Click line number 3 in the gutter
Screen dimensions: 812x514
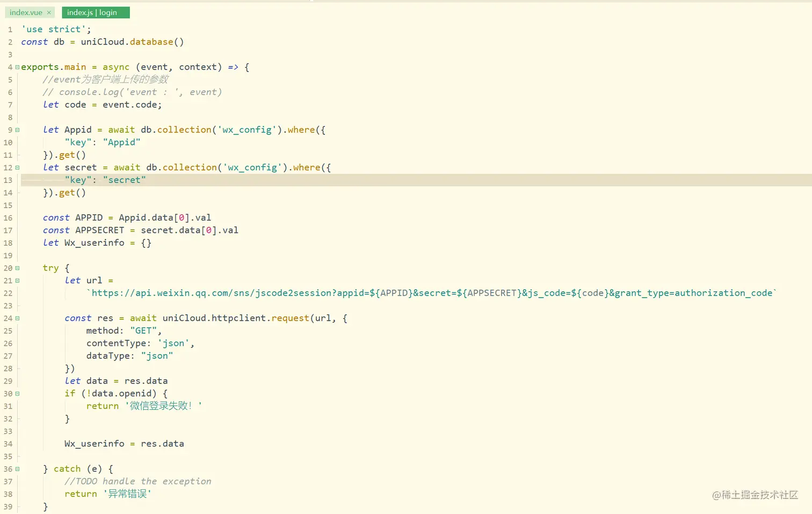point(10,55)
